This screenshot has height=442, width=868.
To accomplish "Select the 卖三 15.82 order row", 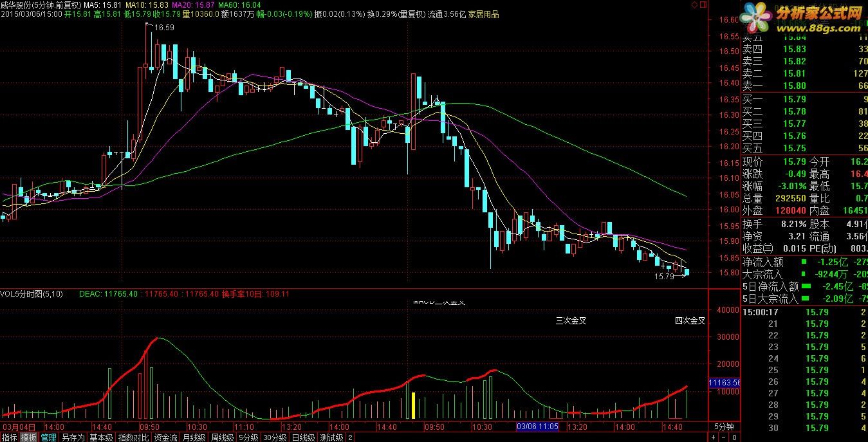I will pos(806,61).
